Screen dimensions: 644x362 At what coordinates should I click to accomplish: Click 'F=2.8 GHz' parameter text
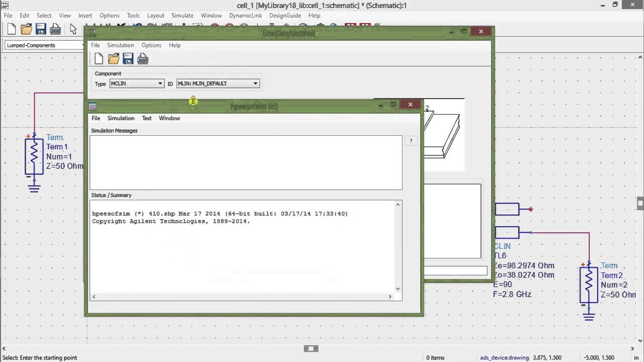pyautogui.click(x=512, y=294)
